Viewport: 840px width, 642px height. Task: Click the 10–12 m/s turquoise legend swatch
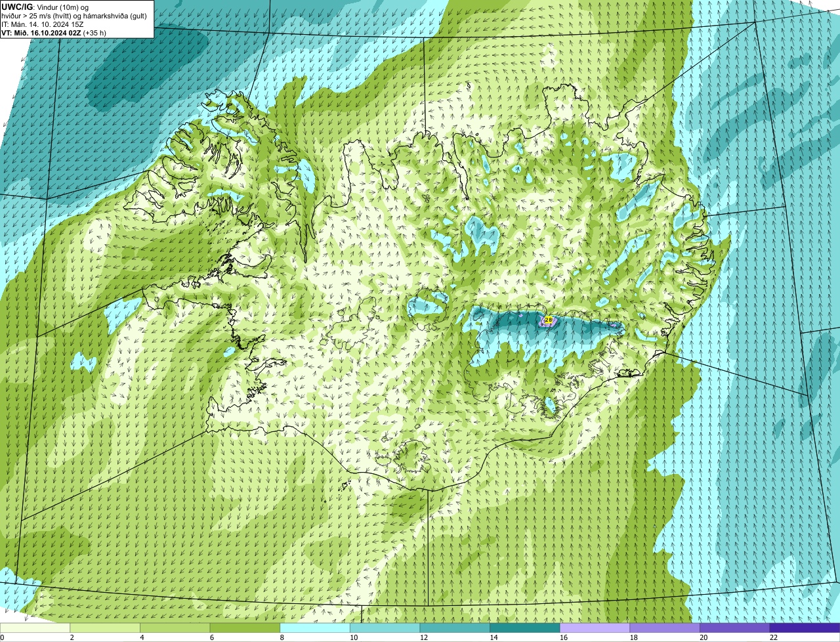(385, 628)
